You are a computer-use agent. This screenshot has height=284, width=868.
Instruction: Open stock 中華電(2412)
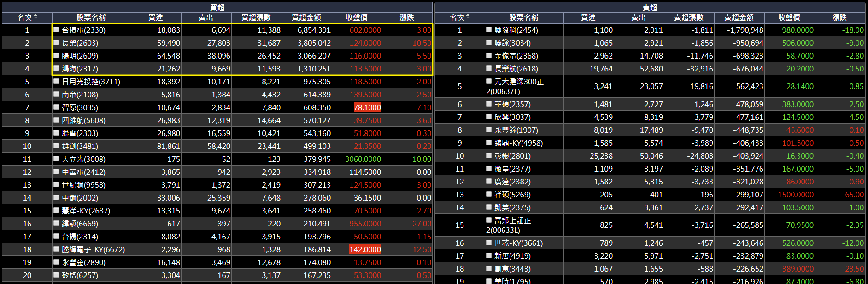coord(83,172)
